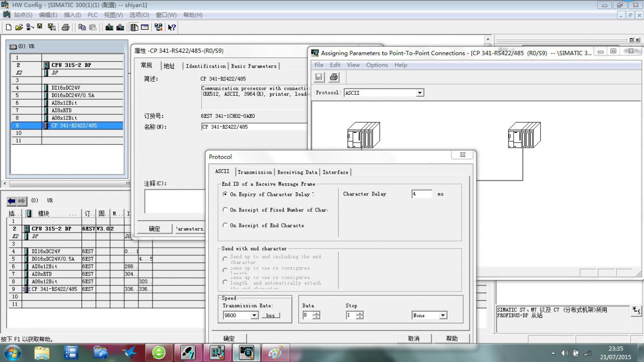Click the Open online station icon
This screenshot has height=362, width=644.
[30, 27]
